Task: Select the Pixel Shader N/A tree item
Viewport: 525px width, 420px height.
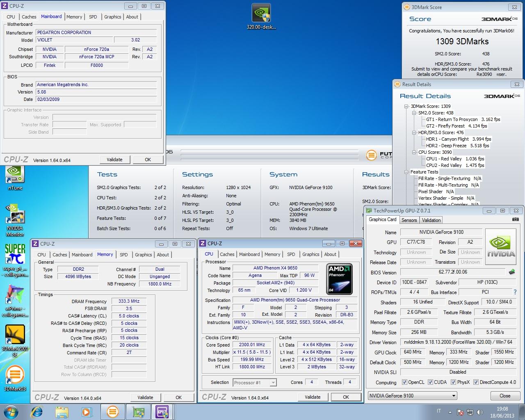Action: (x=436, y=192)
